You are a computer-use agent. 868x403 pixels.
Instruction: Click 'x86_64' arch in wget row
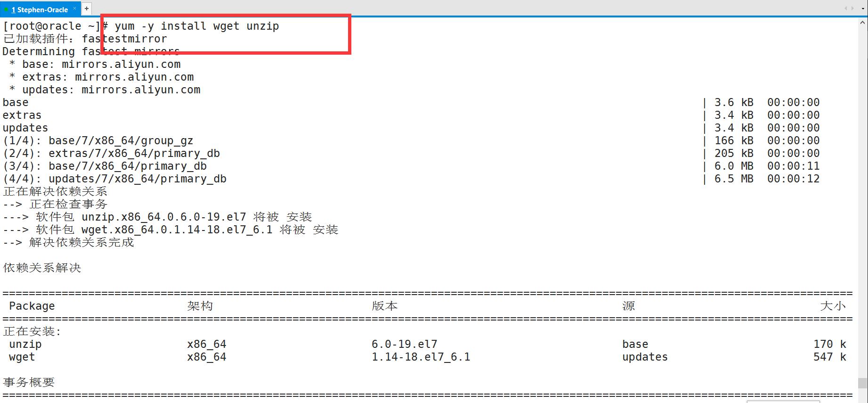click(207, 357)
